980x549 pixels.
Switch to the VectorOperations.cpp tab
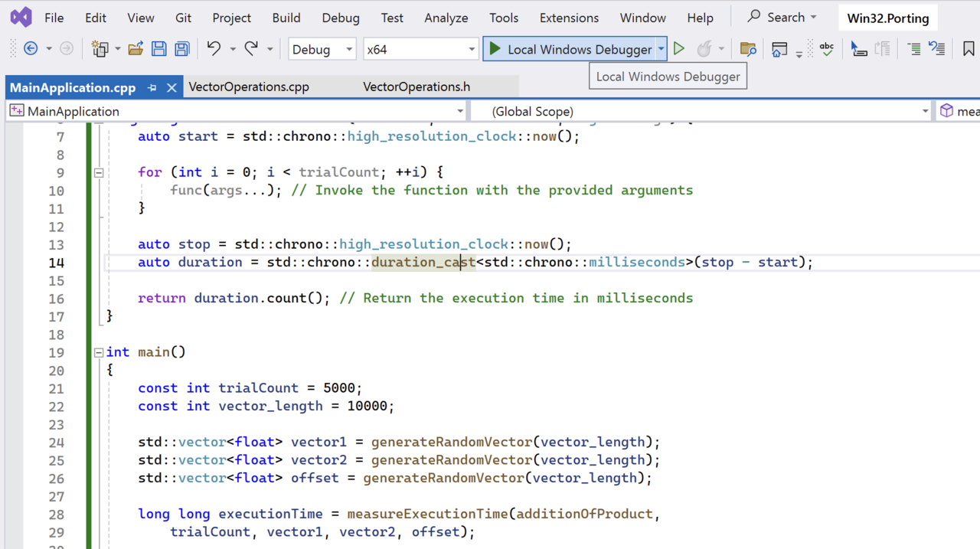(249, 87)
